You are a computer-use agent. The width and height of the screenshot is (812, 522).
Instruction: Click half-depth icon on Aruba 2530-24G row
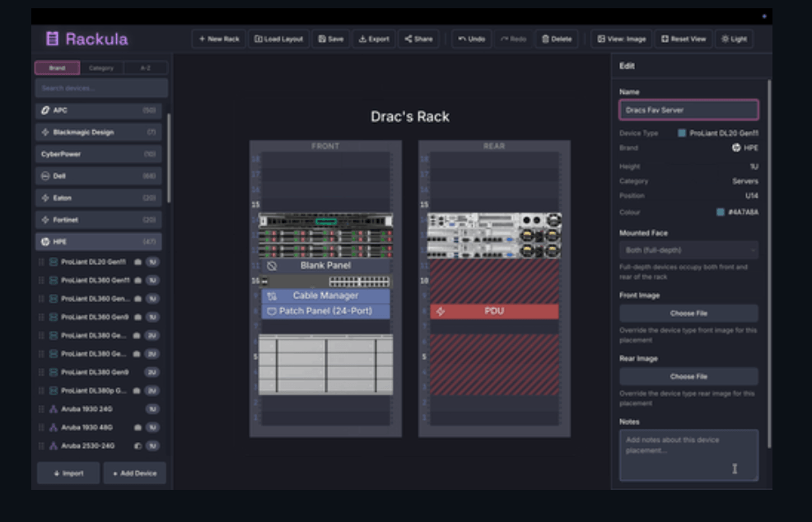(138, 446)
